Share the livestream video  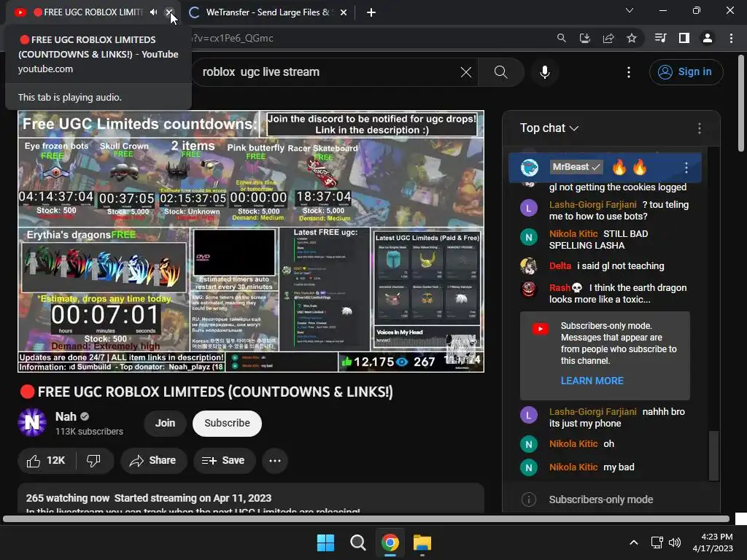pos(153,461)
